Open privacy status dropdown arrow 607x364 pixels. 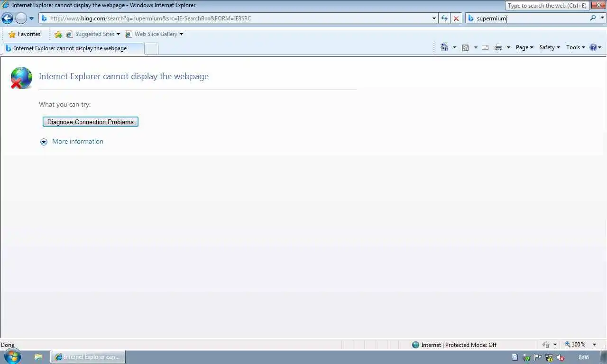click(555, 345)
